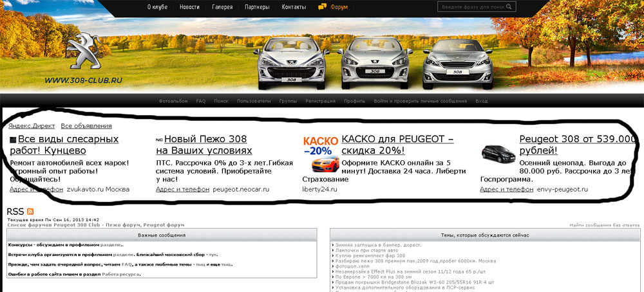Click 'Адрес и телефон' next to envy-peugeot.ru

(506, 190)
